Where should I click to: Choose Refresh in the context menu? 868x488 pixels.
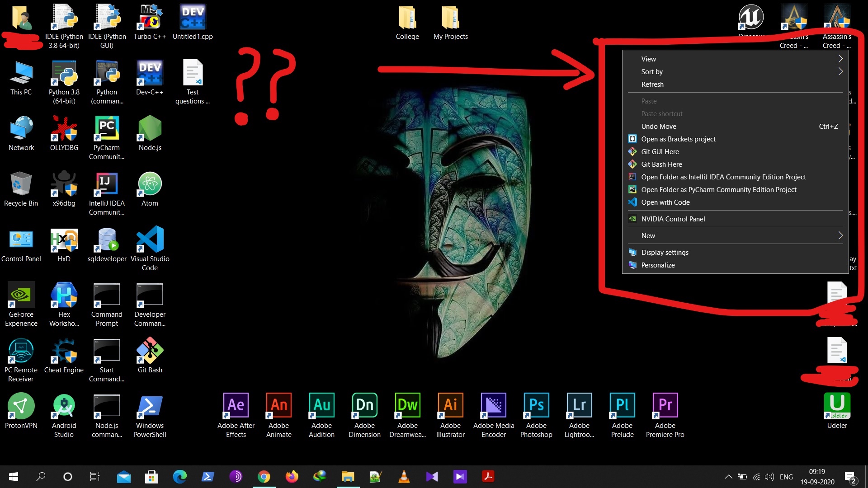pos(652,84)
